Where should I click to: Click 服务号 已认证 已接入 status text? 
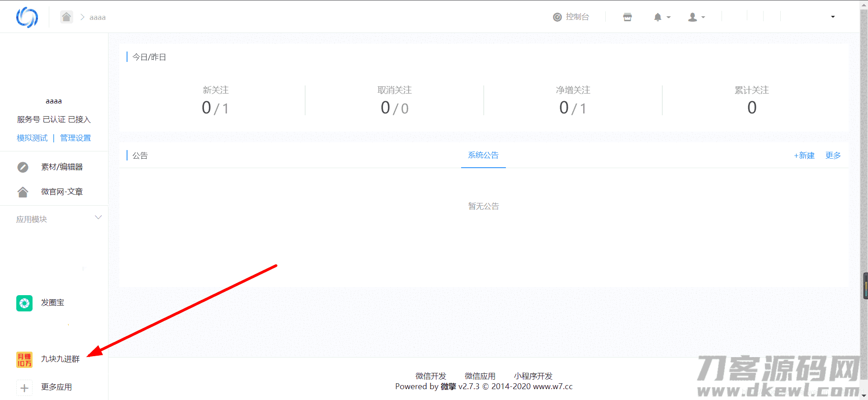54,119
